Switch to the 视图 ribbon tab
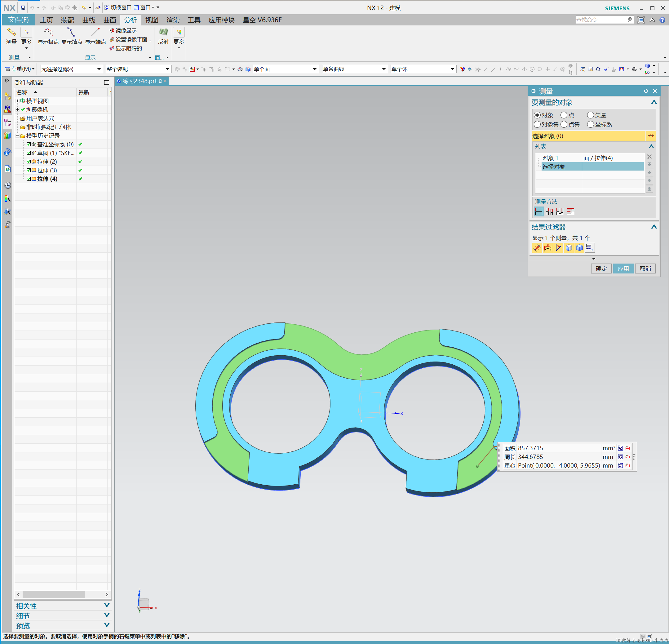Image resolution: width=669 pixels, height=644 pixels. [x=152, y=20]
